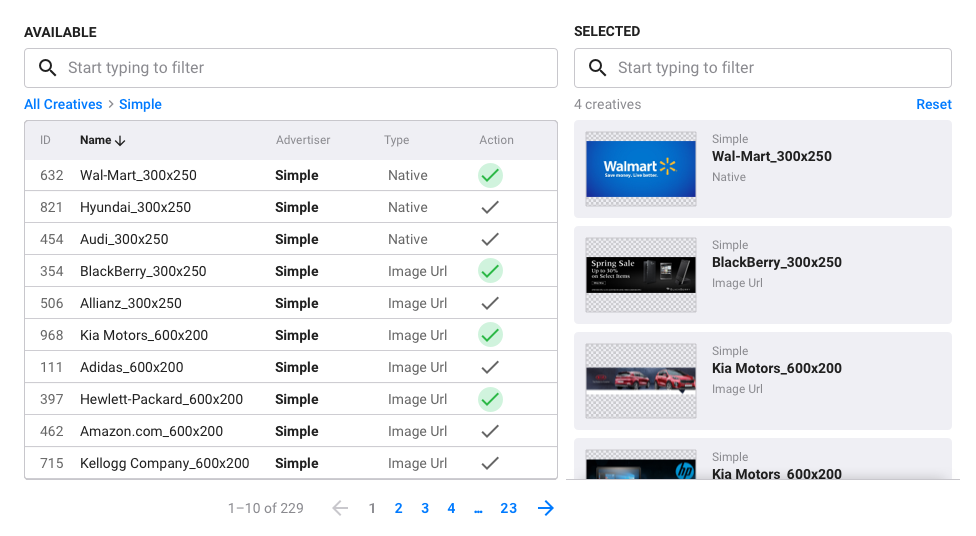Click Audi_300x250 name in table
The height and width of the screenshot is (536, 976).
click(x=124, y=239)
